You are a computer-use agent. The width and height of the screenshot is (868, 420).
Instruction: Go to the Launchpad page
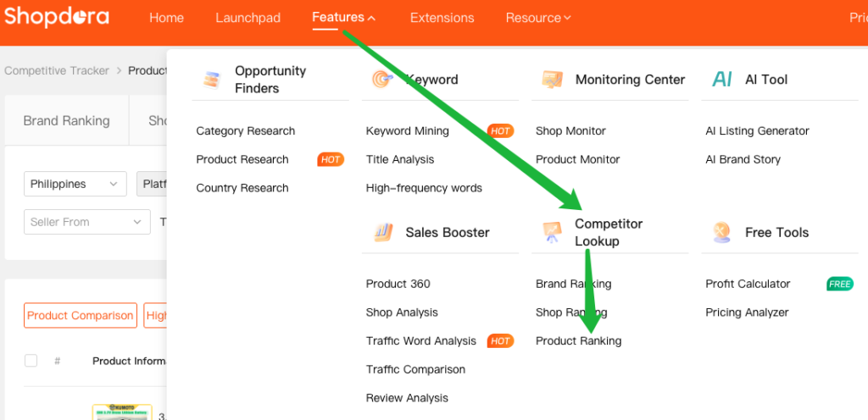(248, 18)
